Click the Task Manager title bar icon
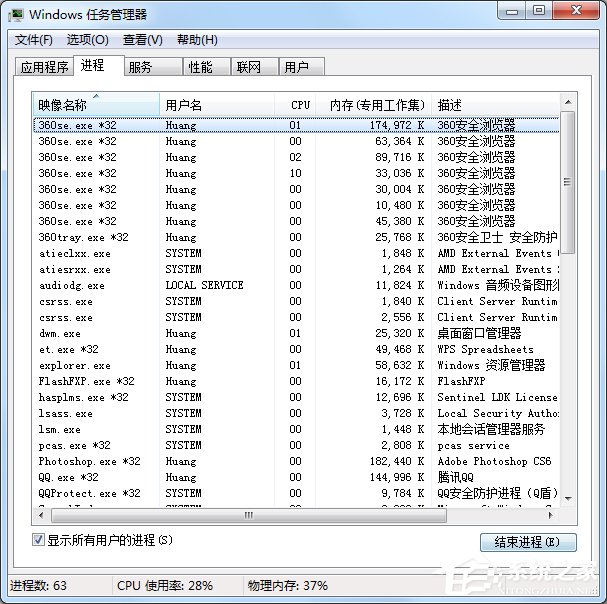 16,15
